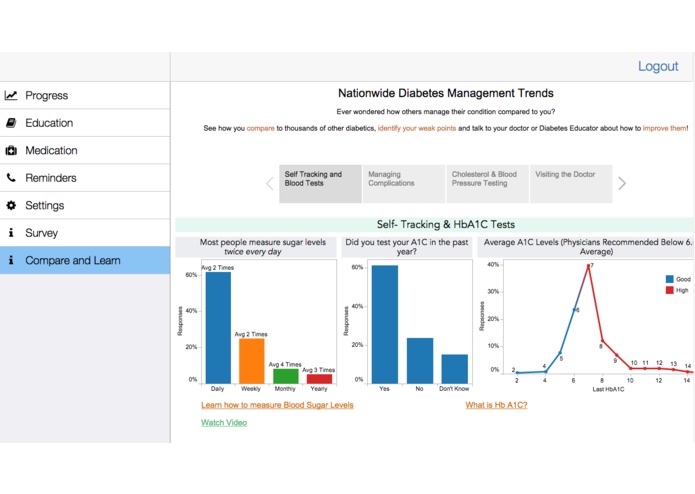This screenshot has width=695, height=494.
Task: Click the Don't Know bar
Action: tap(455, 369)
